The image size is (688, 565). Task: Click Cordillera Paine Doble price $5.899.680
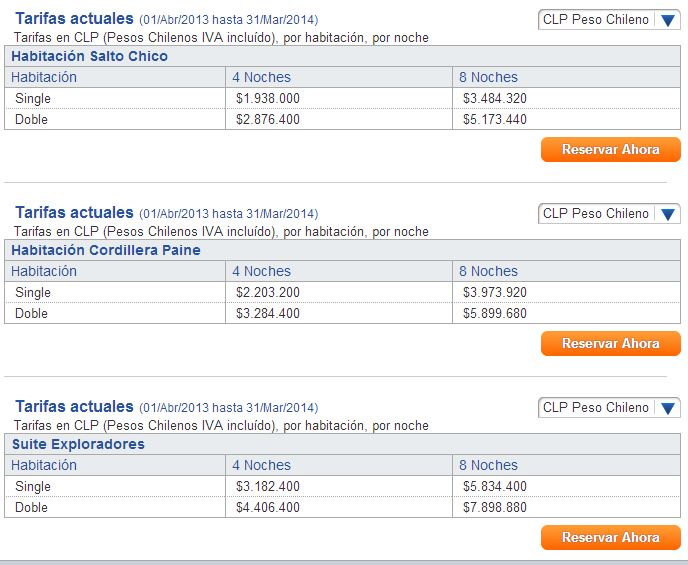click(494, 313)
